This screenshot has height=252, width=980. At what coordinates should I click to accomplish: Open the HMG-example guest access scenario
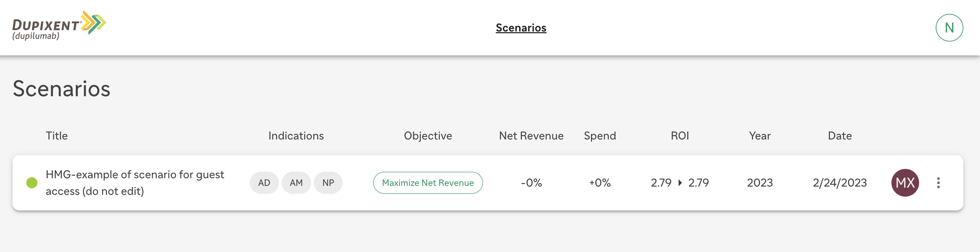(x=135, y=183)
